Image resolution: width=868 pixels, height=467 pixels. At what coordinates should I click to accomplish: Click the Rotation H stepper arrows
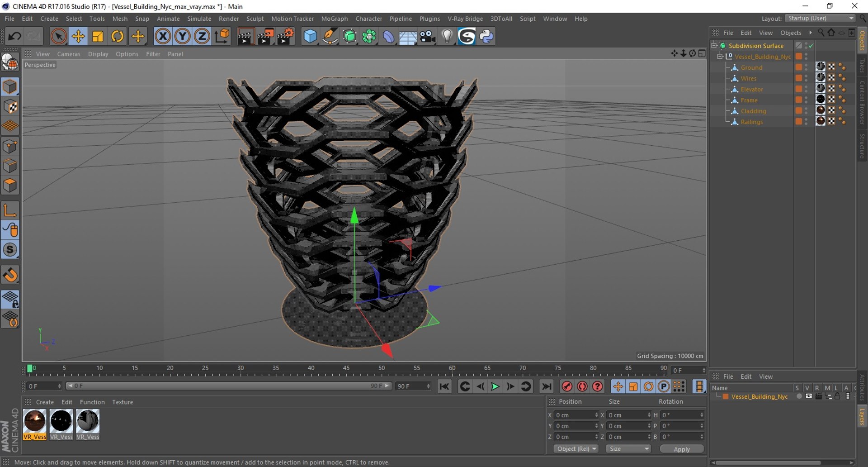tap(702, 415)
